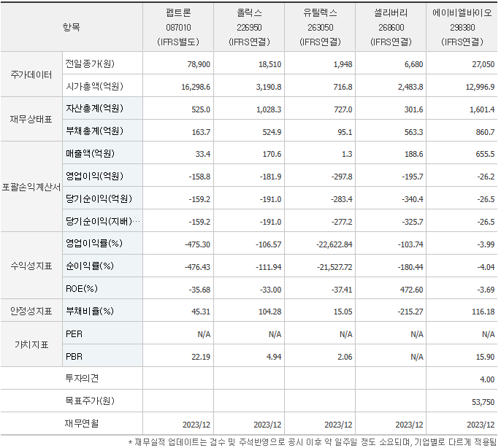
Task: Click operating margin value -475.30
Action: pyautogui.click(x=197, y=244)
